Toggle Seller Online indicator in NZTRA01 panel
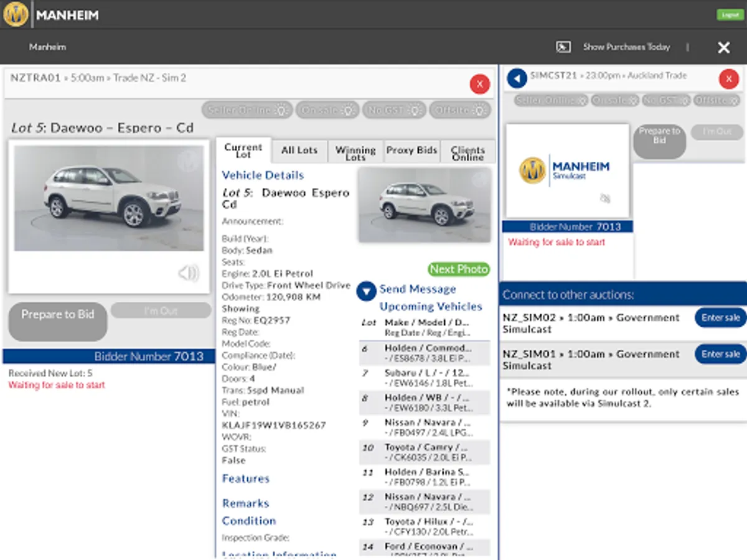747x560 pixels. point(247,110)
